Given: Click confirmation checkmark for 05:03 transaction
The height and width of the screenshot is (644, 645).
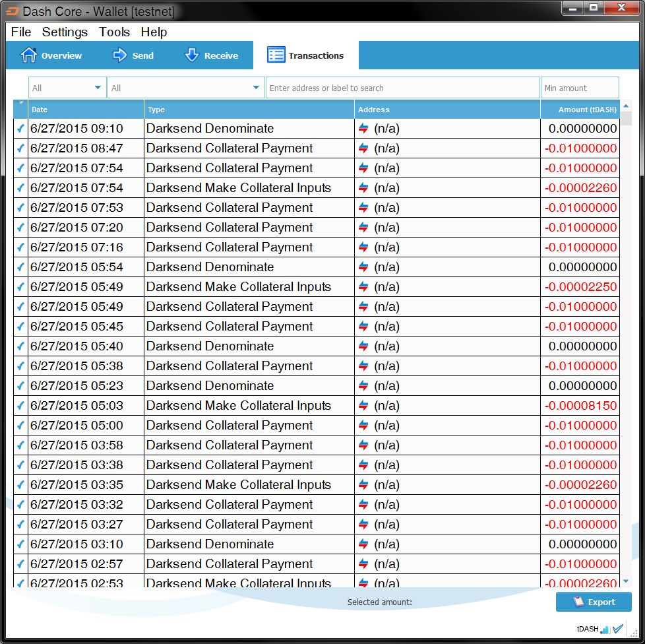Looking at the screenshot, I should [20, 406].
